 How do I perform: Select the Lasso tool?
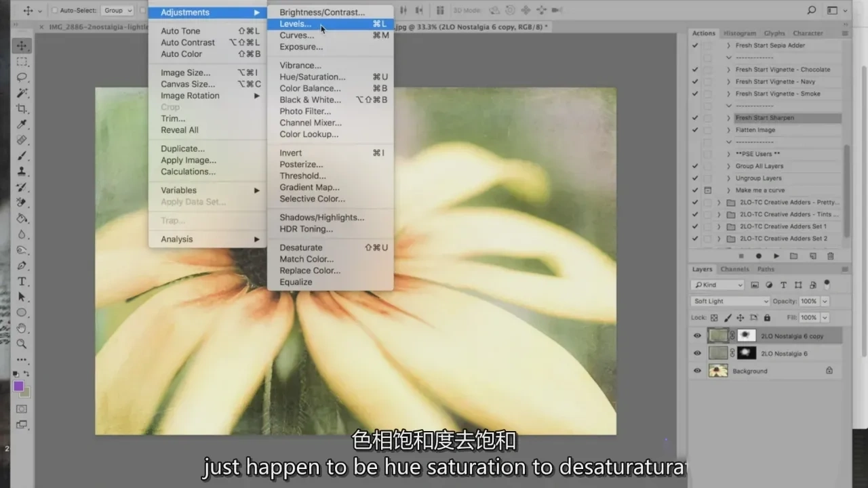(x=22, y=77)
